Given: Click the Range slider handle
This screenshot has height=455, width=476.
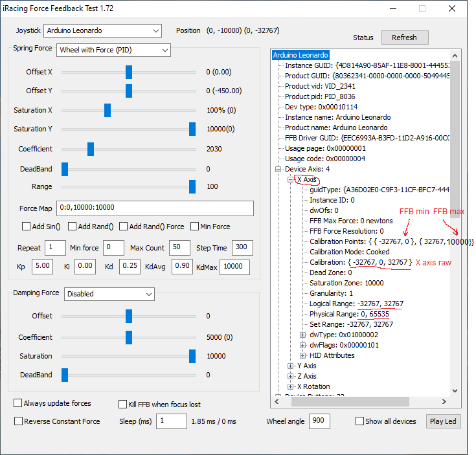Looking at the screenshot, I should (x=192, y=187).
